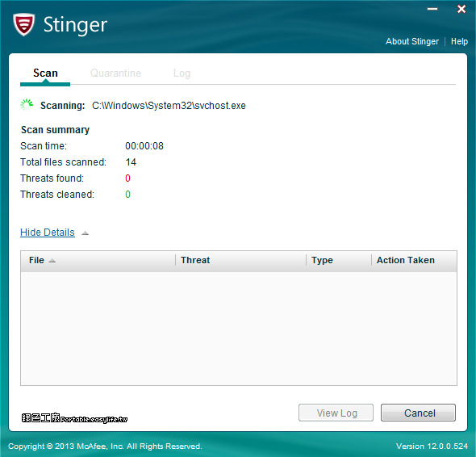Click the Total files scanned label
476x457 pixels.
(64, 162)
